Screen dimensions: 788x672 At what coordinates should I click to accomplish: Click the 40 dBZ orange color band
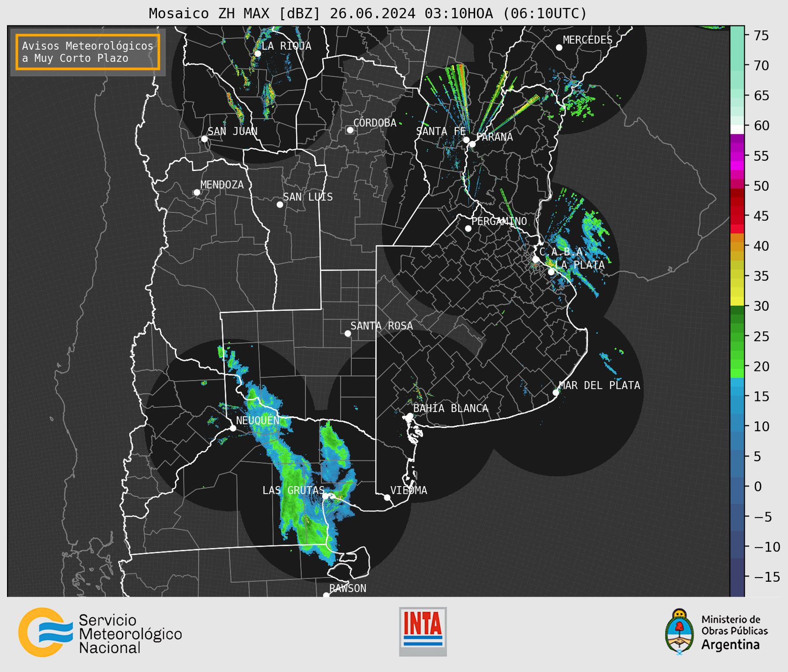[737, 246]
